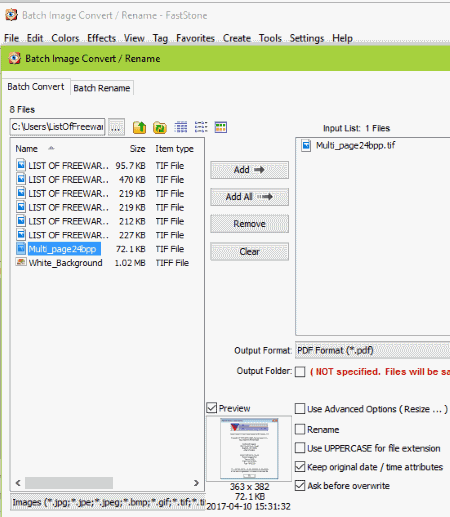The height and width of the screenshot is (517, 450).
Task: Click the icon of the 227 KB TIF file
Action: pyautogui.click(x=21, y=235)
